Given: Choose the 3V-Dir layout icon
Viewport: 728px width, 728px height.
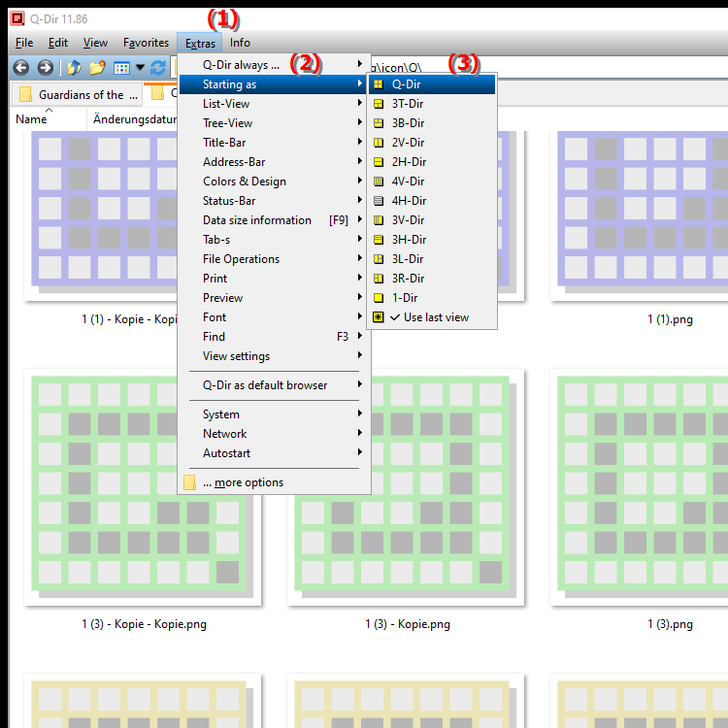Looking at the screenshot, I should click(379, 220).
